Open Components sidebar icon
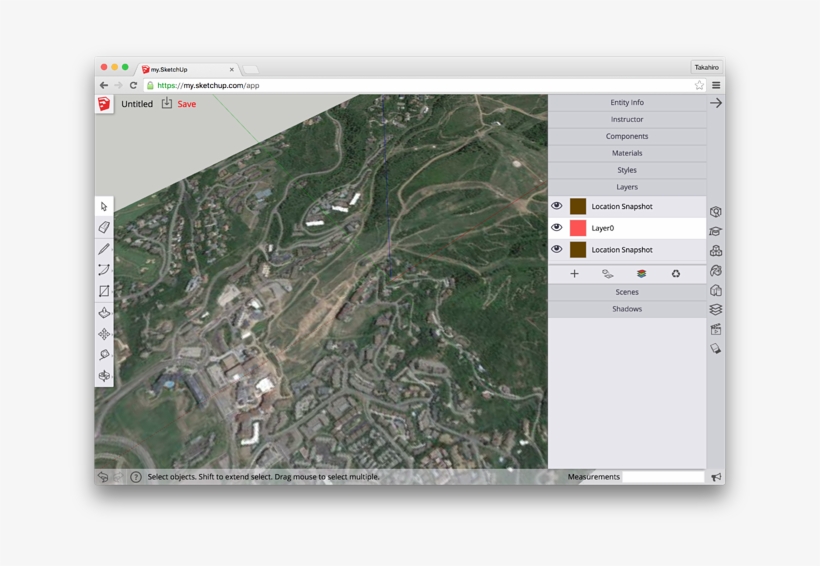This screenshot has width=820, height=566. [x=715, y=251]
